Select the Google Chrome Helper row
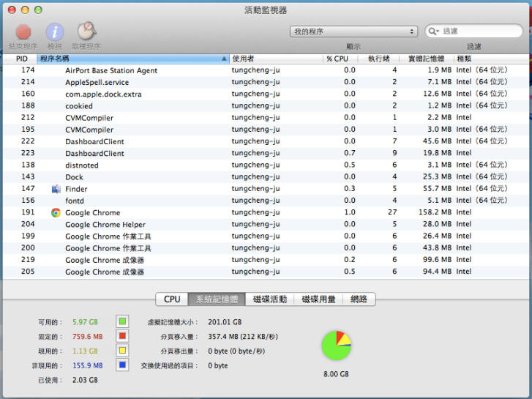The height and width of the screenshot is (399, 532). [x=266, y=225]
